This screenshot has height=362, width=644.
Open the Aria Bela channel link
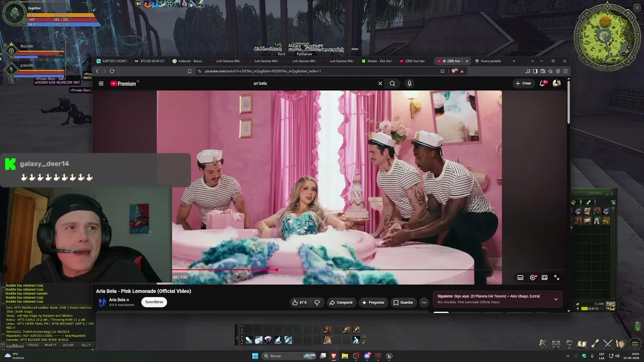[118, 300]
